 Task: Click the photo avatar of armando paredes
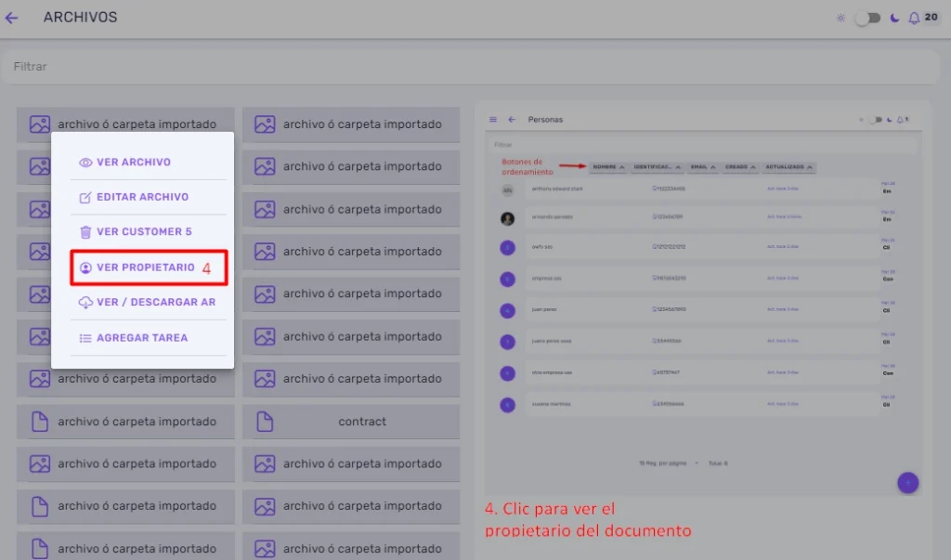click(x=508, y=218)
